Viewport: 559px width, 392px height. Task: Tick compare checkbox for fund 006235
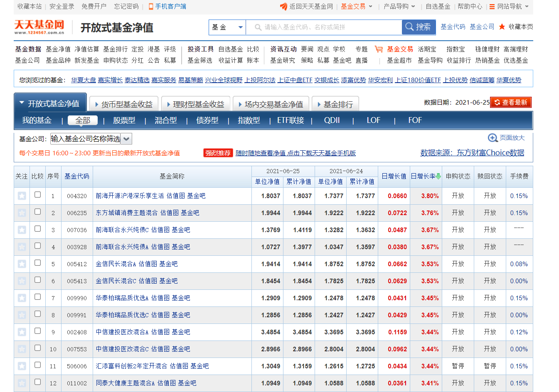[37, 212]
